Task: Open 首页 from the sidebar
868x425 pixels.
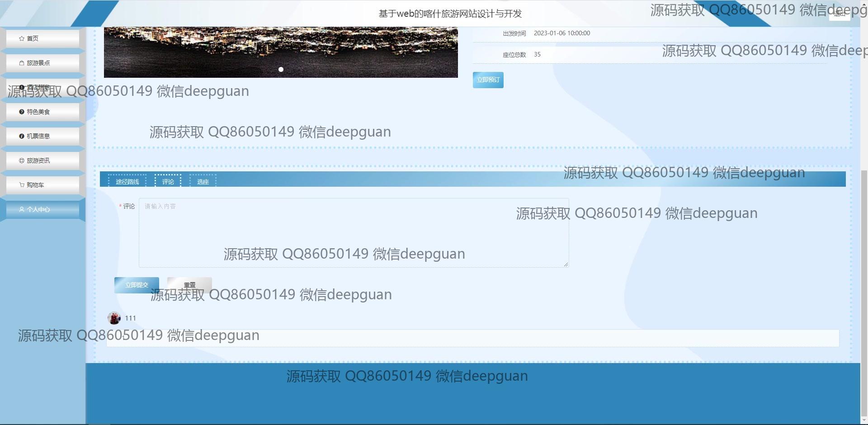Action: click(x=42, y=38)
